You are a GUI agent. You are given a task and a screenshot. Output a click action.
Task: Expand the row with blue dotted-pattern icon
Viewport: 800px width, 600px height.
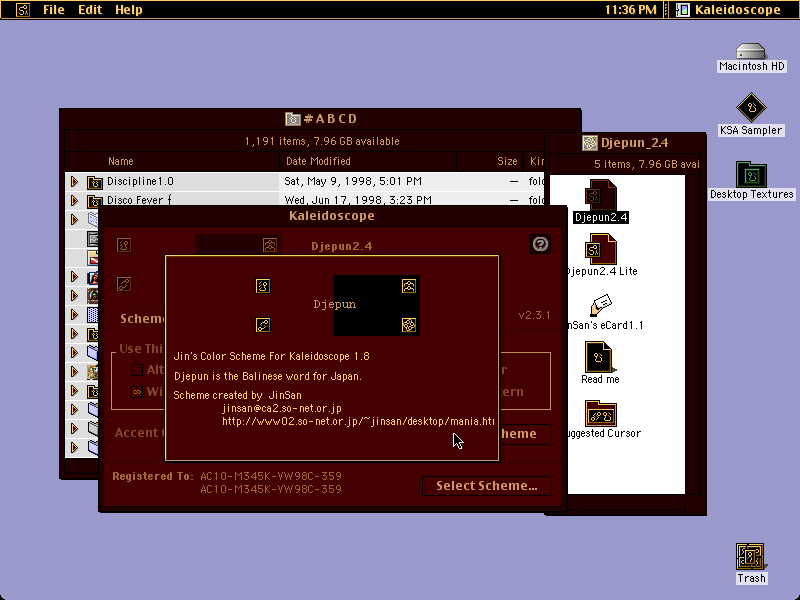74,314
